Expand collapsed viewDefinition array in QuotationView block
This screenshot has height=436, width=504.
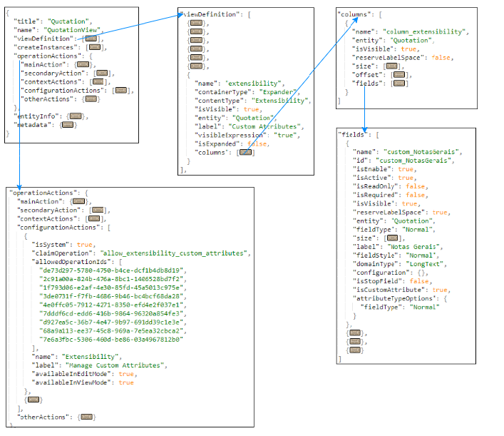point(91,39)
